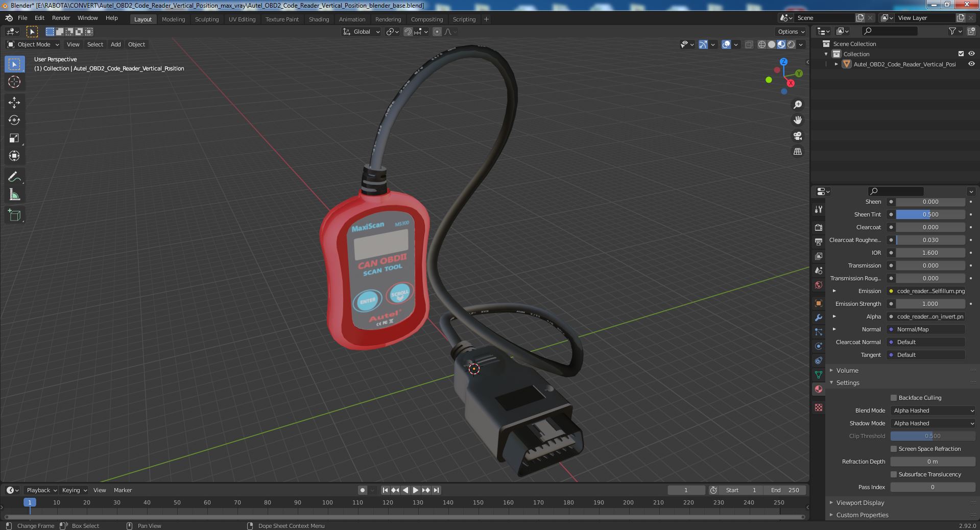Screen dimensions: 980x530
Task: Open Material properties tab icon
Action: tap(819, 389)
